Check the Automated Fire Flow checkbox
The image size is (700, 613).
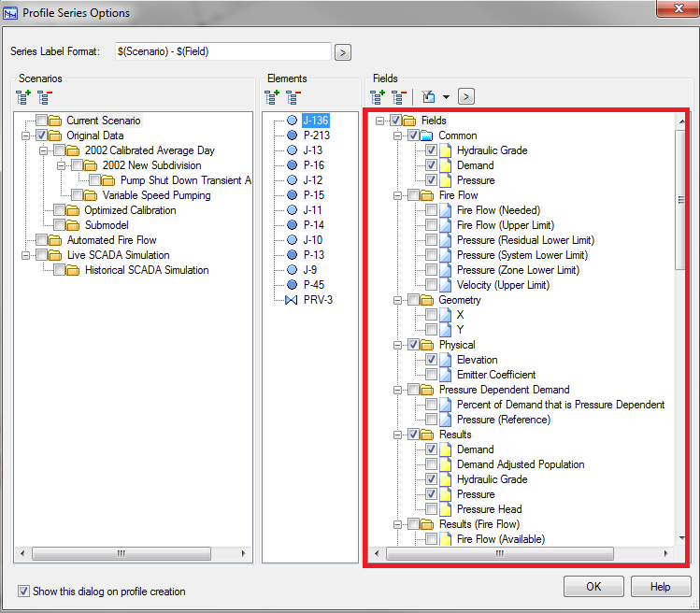[41, 240]
